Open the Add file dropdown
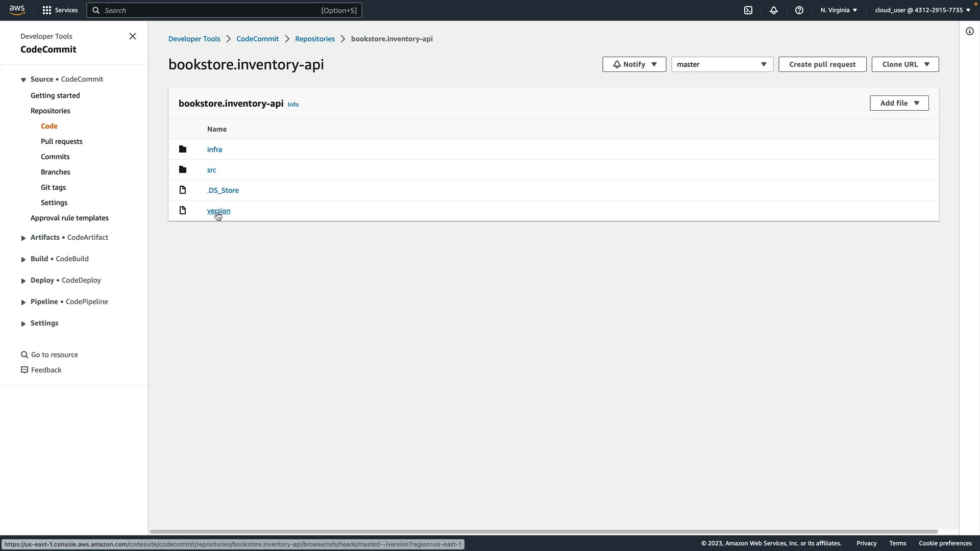Image resolution: width=980 pixels, height=551 pixels. 899,103
